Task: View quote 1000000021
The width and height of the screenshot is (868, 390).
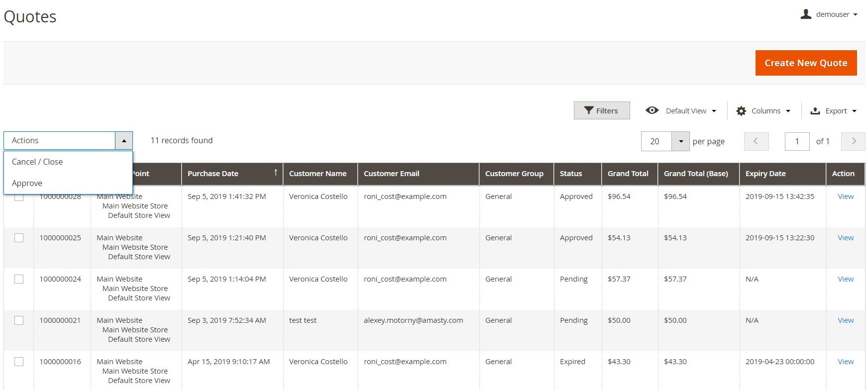Action: (846, 320)
